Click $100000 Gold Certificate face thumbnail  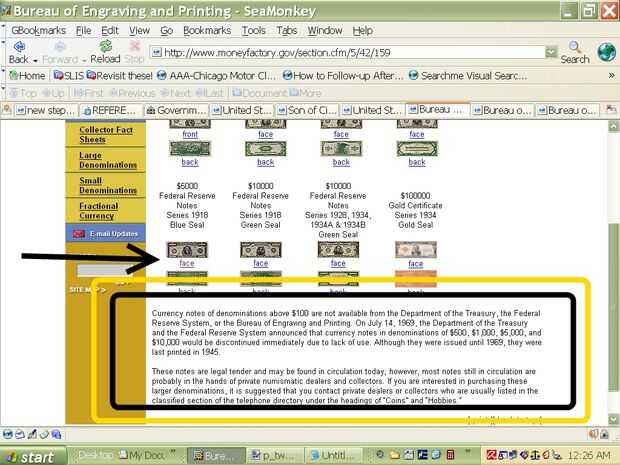click(416, 250)
